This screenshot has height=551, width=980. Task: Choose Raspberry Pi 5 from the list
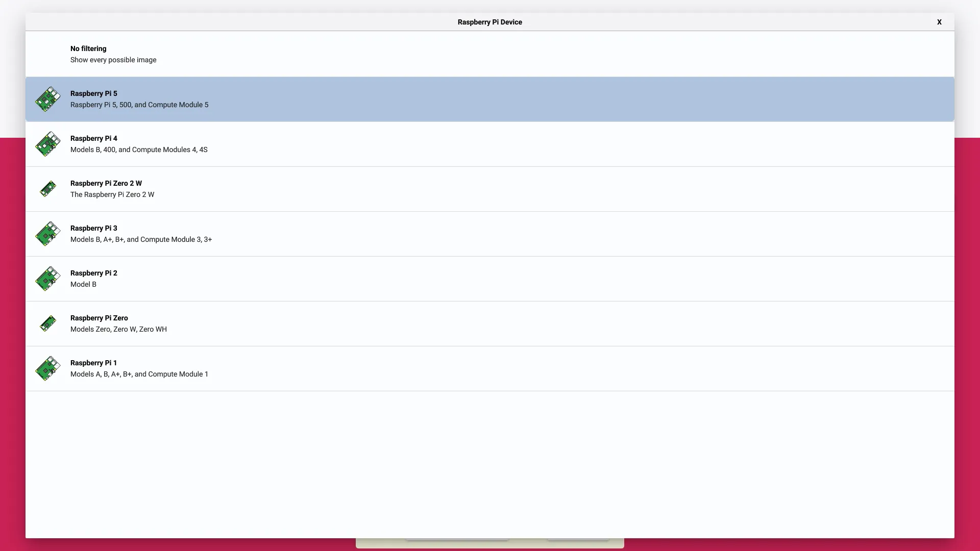93,93
